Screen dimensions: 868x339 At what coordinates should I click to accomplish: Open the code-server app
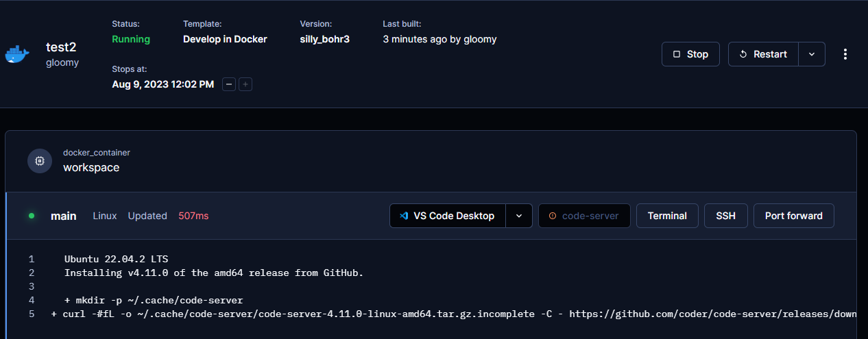point(584,216)
